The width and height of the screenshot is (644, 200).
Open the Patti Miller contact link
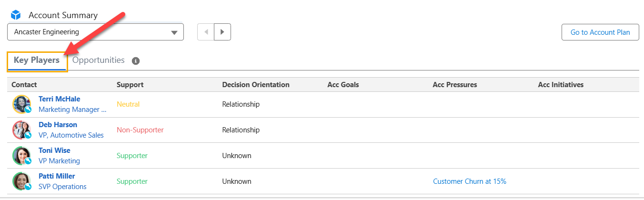coord(57,176)
